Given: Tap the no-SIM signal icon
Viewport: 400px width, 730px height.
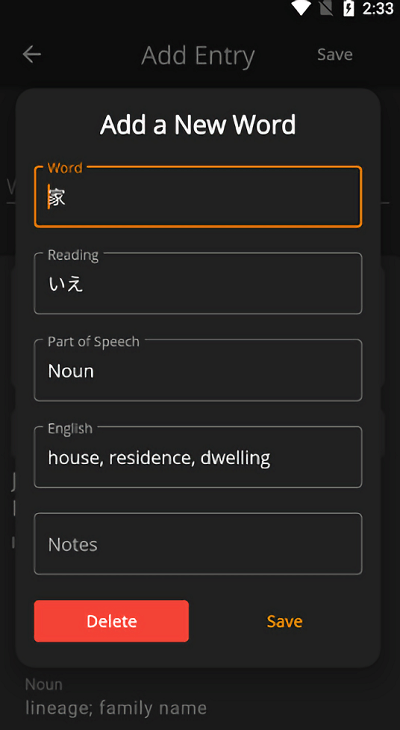Looking at the screenshot, I should [326, 8].
